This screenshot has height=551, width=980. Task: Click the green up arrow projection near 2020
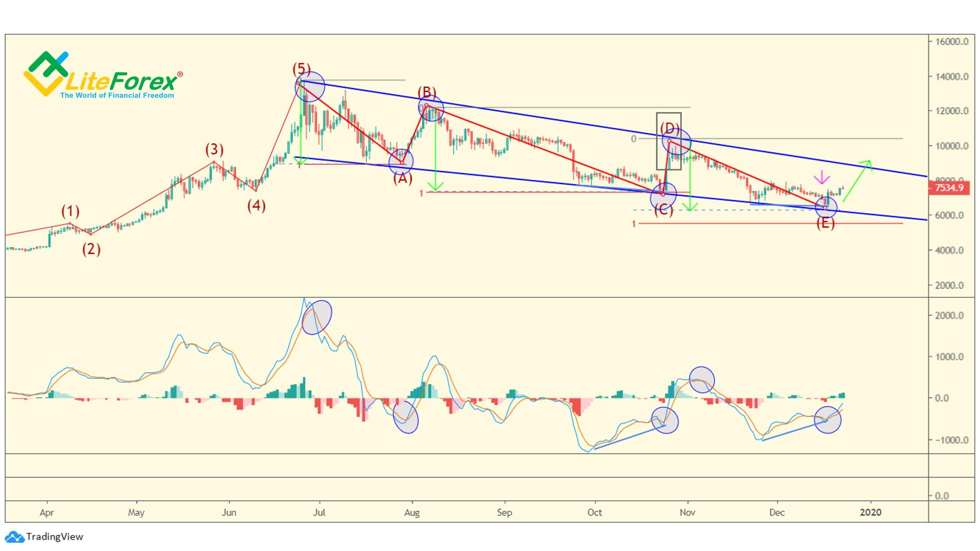coord(857,181)
